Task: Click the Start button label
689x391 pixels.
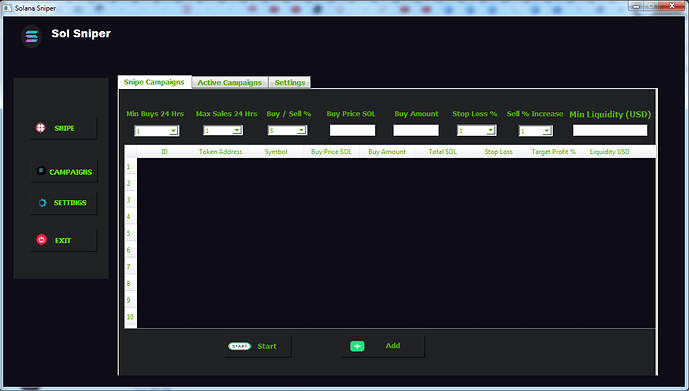Action: click(267, 346)
